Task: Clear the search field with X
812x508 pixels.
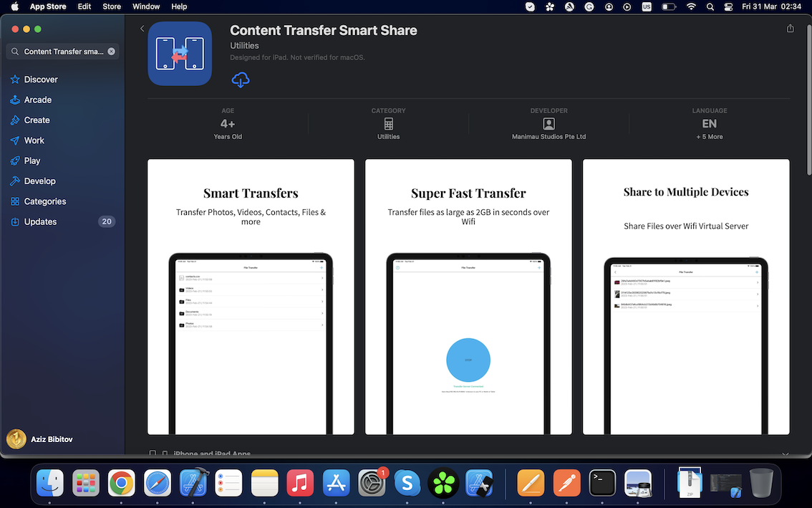Action: pyautogui.click(x=111, y=52)
